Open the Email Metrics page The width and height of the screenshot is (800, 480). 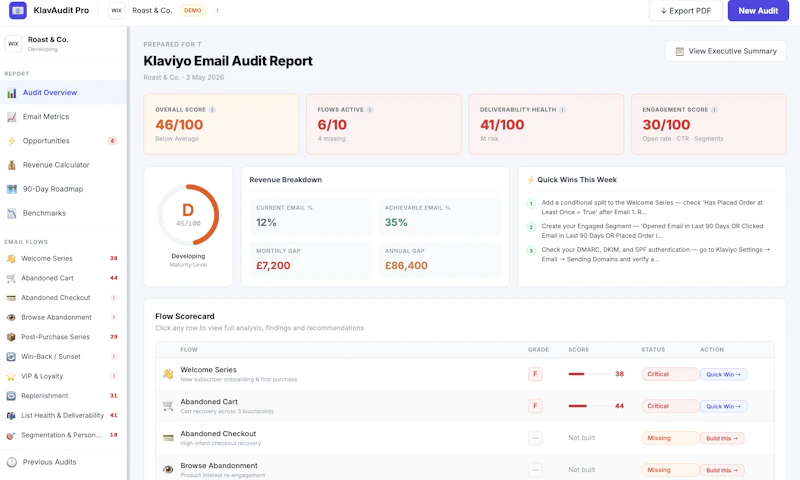point(63,117)
